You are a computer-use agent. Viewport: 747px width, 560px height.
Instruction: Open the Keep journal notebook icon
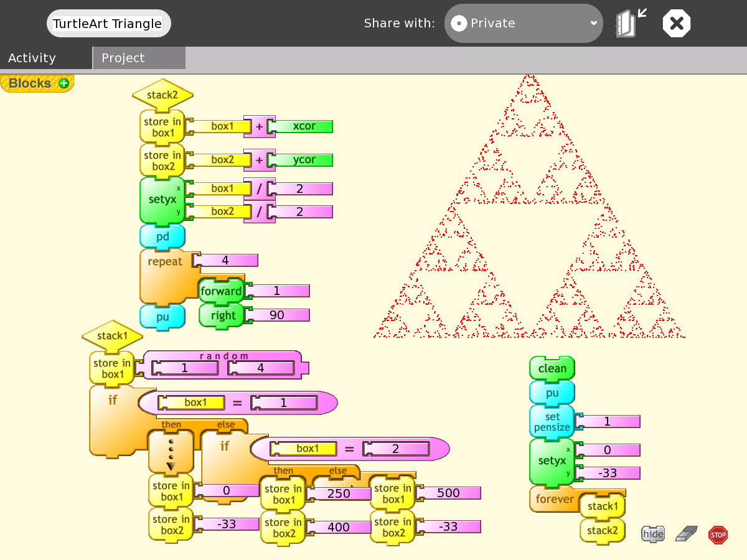coord(629,24)
